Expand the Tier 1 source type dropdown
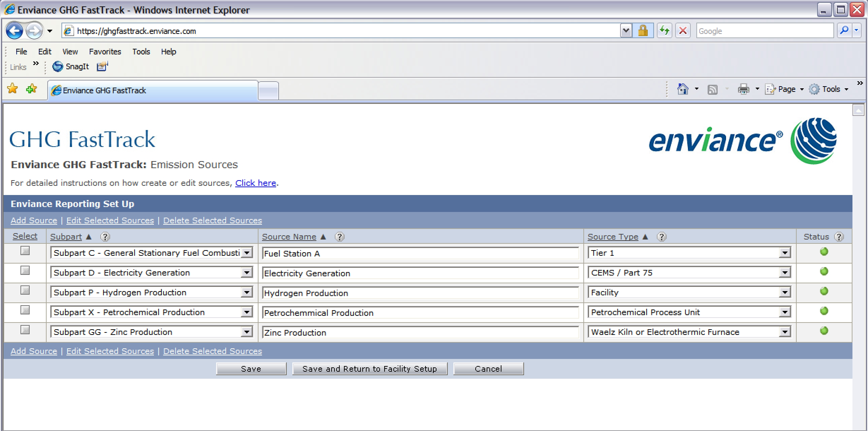Image resolution: width=868 pixels, height=431 pixels. (x=784, y=253)
